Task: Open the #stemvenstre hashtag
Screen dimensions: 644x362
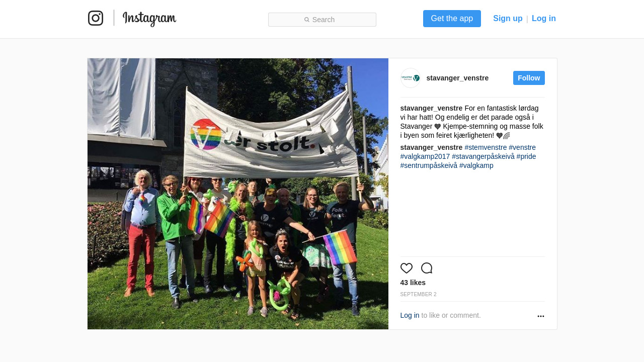Action: click(486, 147)
